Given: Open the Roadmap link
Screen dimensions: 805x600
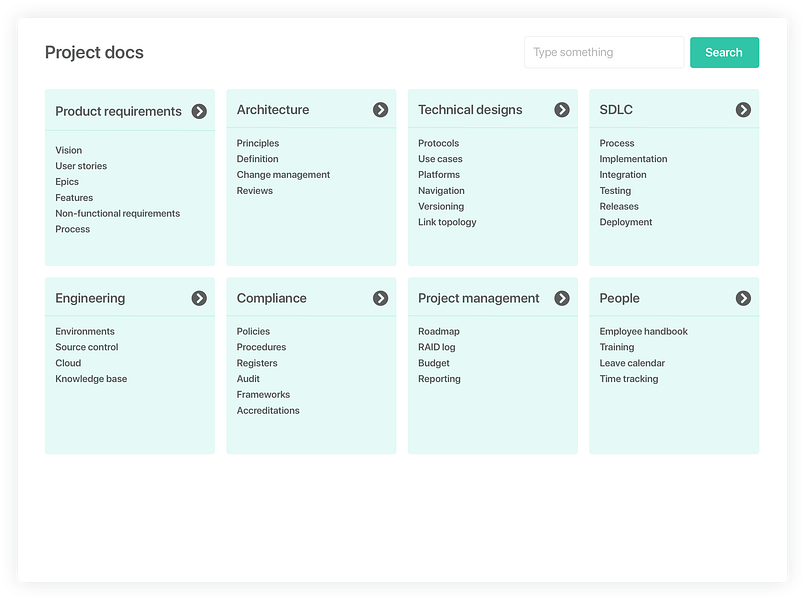Looking at the screenshot, I should (438, 331).
